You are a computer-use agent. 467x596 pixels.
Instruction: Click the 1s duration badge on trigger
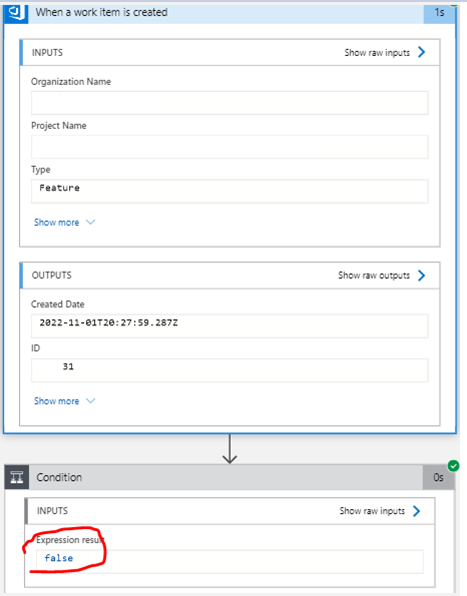(x=439, y=13)
